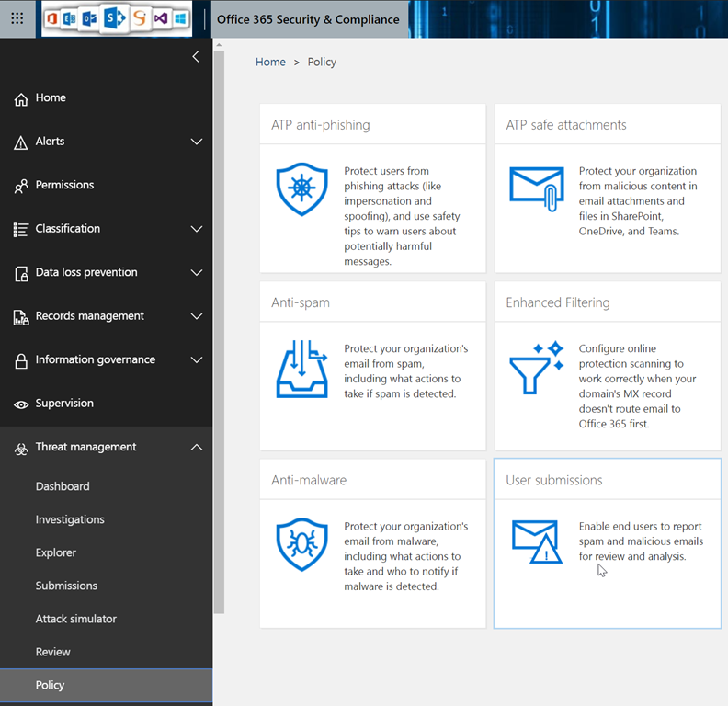Click the Permissions people icon in sidebar
Image resolution: width=728 pixels, height=706 pixels.
pyautogui.click(x=20, y=186)
